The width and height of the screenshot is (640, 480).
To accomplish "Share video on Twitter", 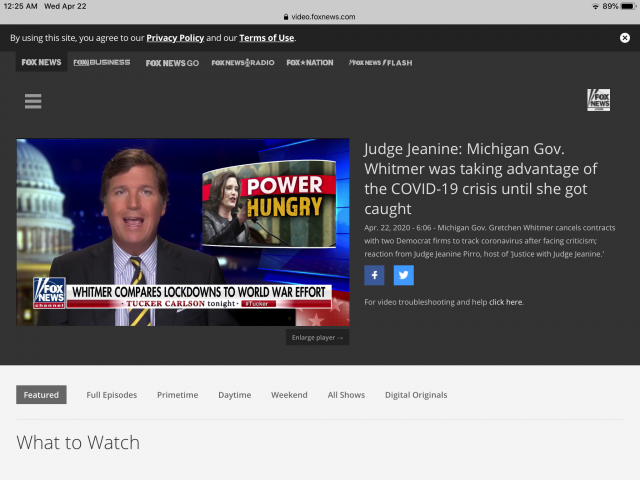I will pyautogui.click(x=404, y=275).
